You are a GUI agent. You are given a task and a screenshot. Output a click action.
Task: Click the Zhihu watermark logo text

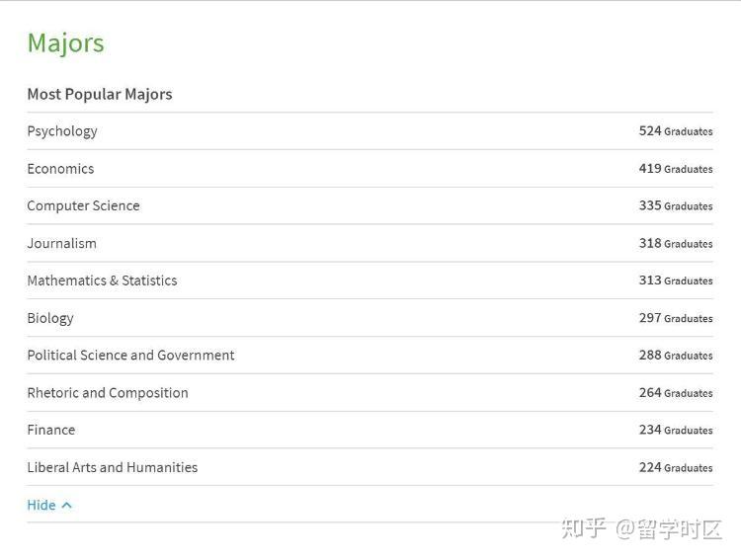point(584,528)
